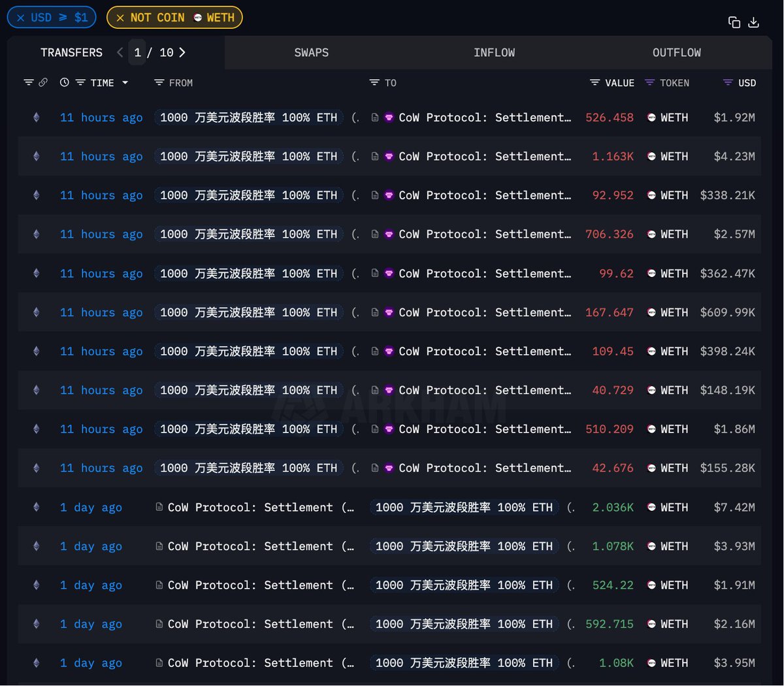This screenshot has height=686, width=784.
Task: Open the VALUE column filter
Action: [595, 83]
